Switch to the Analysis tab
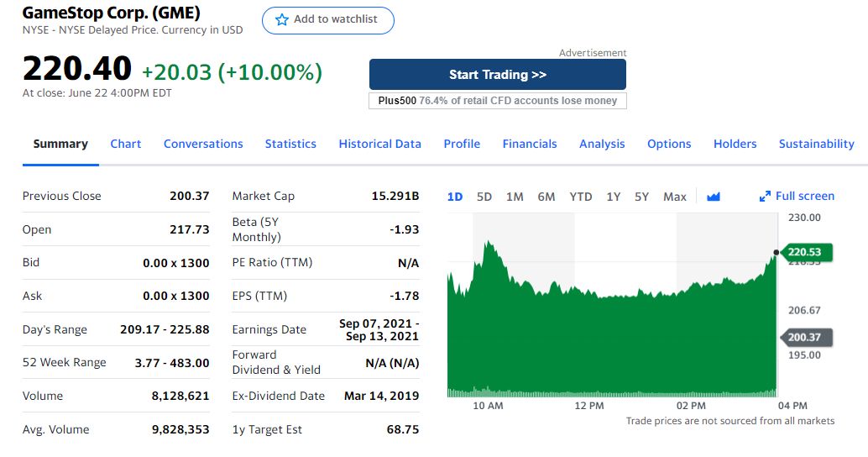 602,144
